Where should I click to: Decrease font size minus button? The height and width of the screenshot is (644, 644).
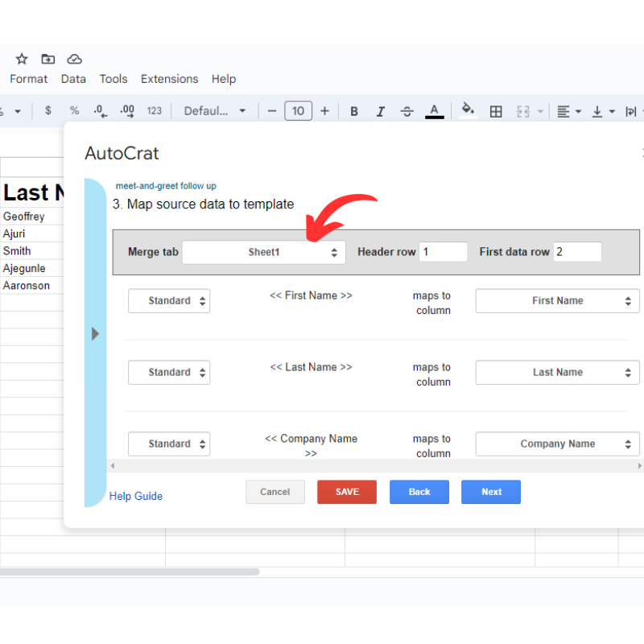(x=272, y=111)
